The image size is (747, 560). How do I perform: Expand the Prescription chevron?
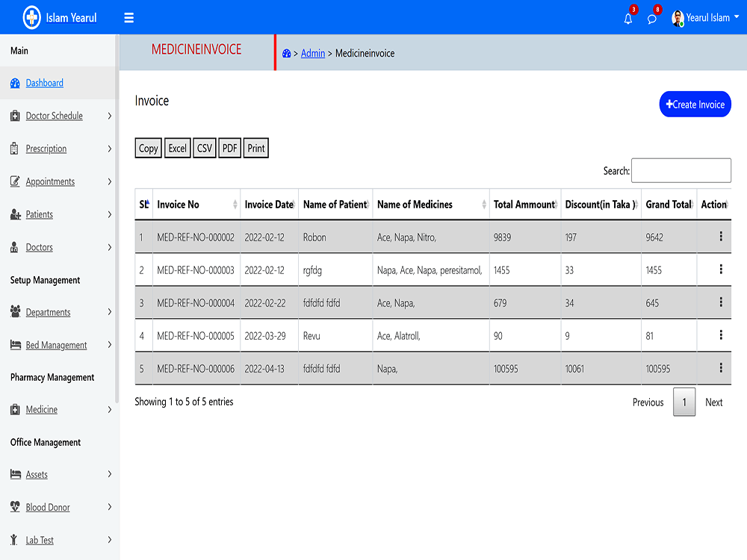tap(110, 149)
